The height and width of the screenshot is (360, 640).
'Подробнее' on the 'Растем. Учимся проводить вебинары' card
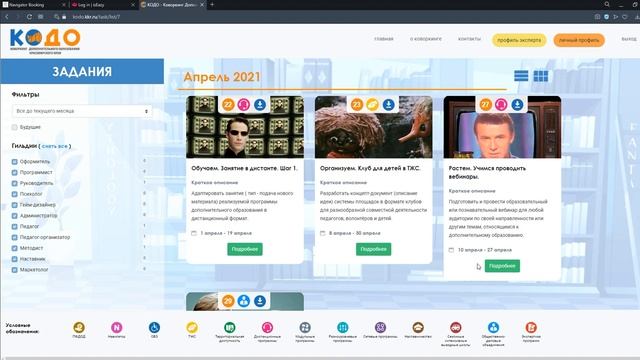pos(502,266)
